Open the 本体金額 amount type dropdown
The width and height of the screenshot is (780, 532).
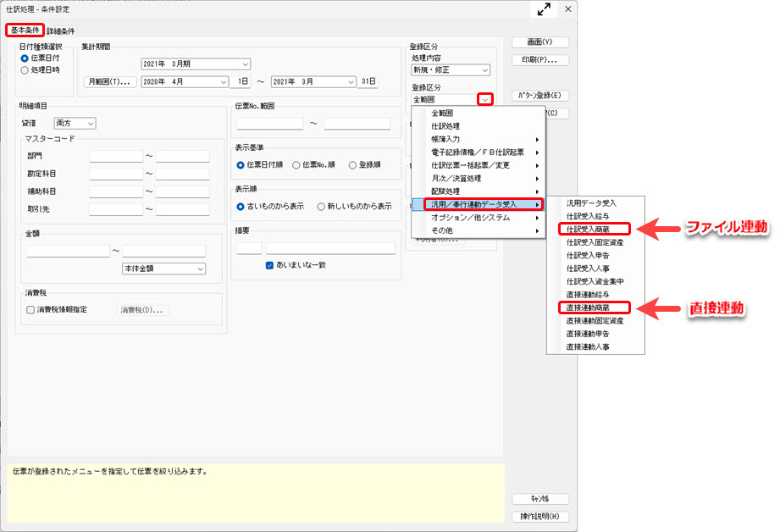tap(163, 269)
